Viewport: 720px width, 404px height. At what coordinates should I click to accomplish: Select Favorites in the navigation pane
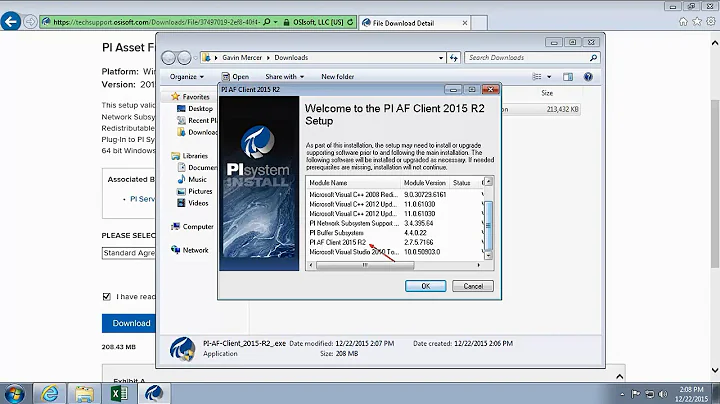point(190,97)
